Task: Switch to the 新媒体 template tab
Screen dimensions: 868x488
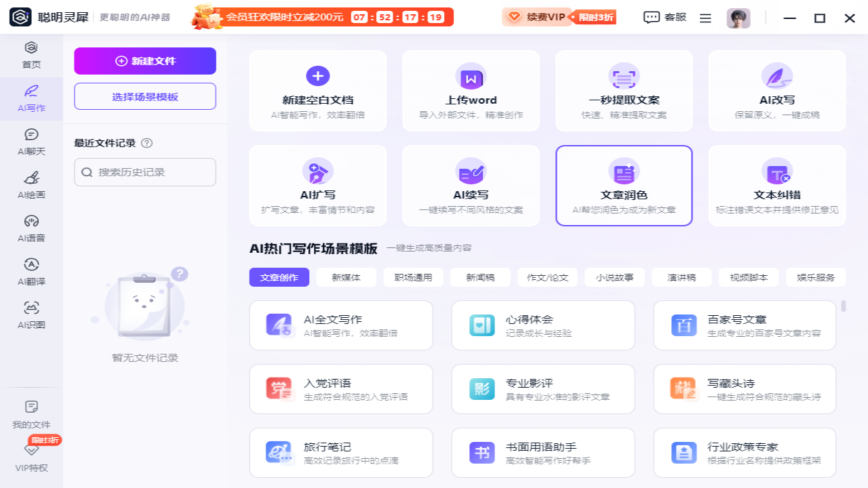Action: pos(346,277)
